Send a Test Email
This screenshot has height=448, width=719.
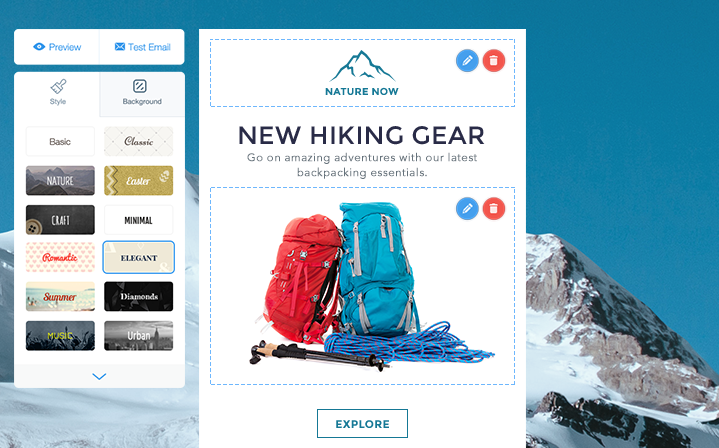pyautogui.click(x=142, y=47)
